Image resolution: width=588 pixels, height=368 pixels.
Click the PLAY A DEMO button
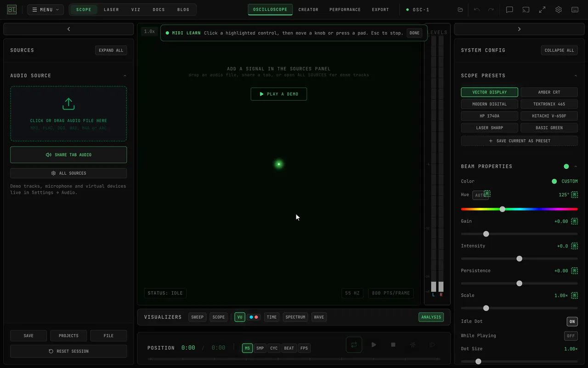pos(279,94)
